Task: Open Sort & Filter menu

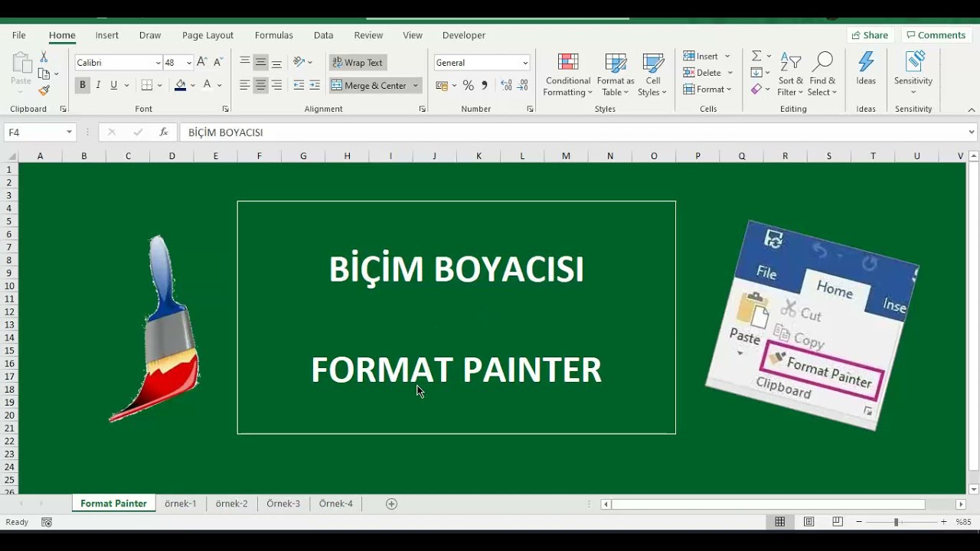Action: (x=790, y=75)
